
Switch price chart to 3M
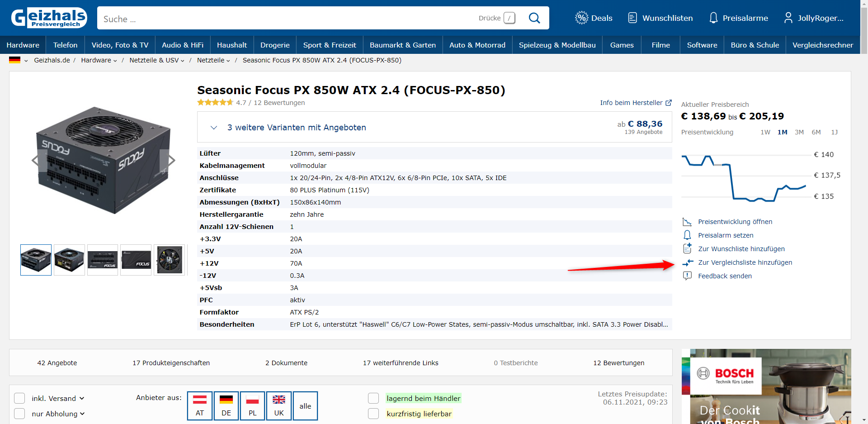coord(799,132)
